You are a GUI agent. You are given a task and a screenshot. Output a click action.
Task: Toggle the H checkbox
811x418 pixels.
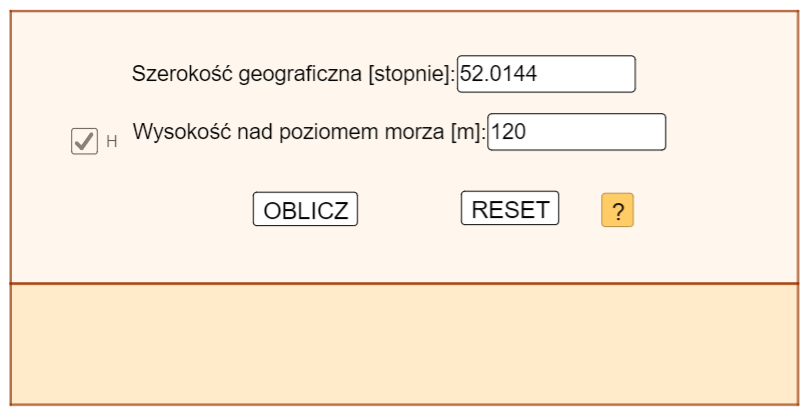pyautogui.click(x=84, y=142)
